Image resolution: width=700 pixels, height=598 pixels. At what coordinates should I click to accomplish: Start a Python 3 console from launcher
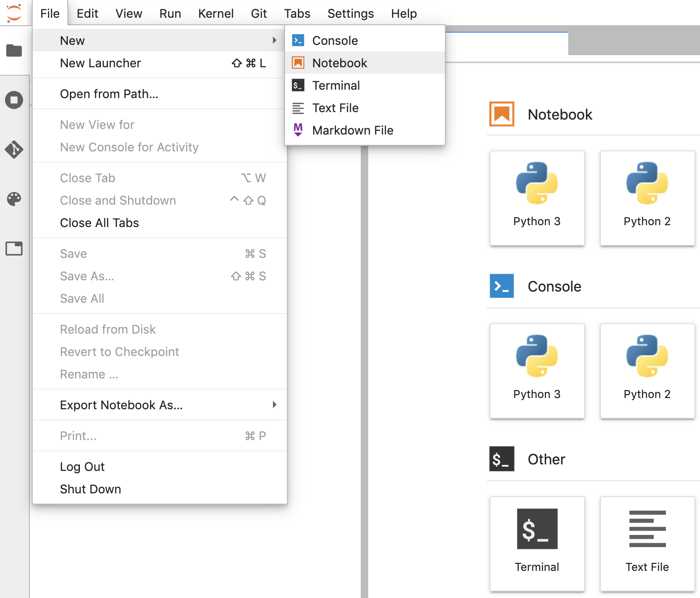537,370
